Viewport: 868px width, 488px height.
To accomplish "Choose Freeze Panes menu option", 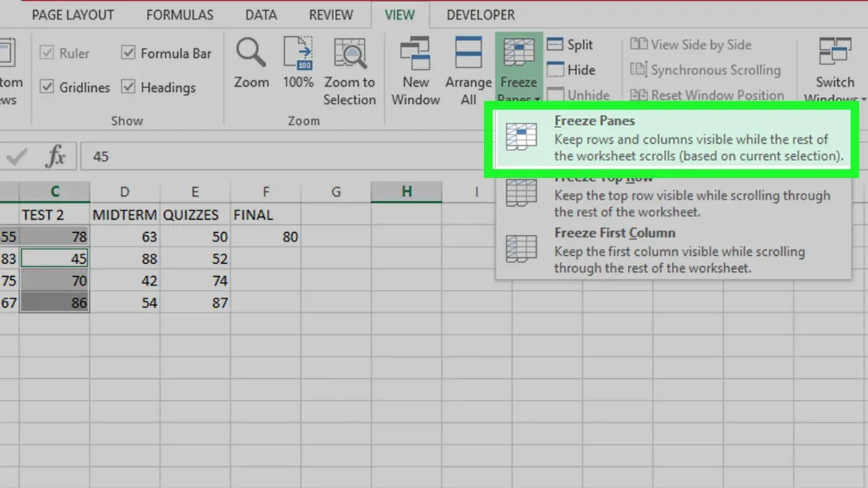I will [673, 139].
